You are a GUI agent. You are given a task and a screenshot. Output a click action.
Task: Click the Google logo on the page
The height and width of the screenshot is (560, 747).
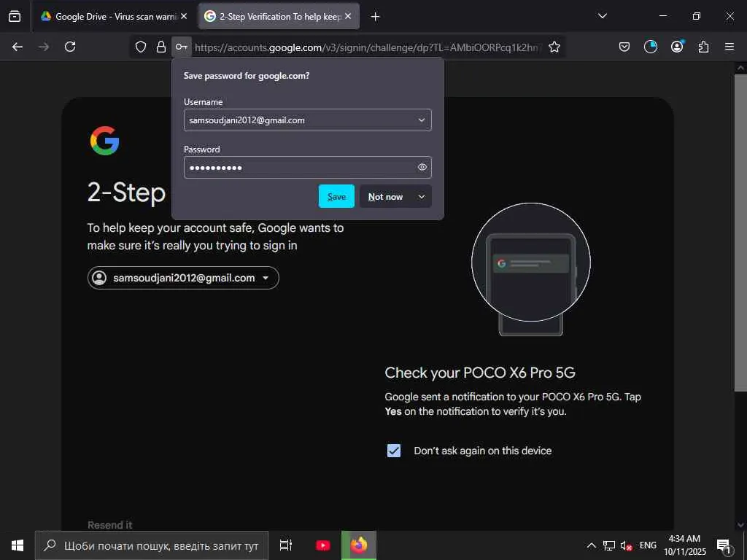104,141
